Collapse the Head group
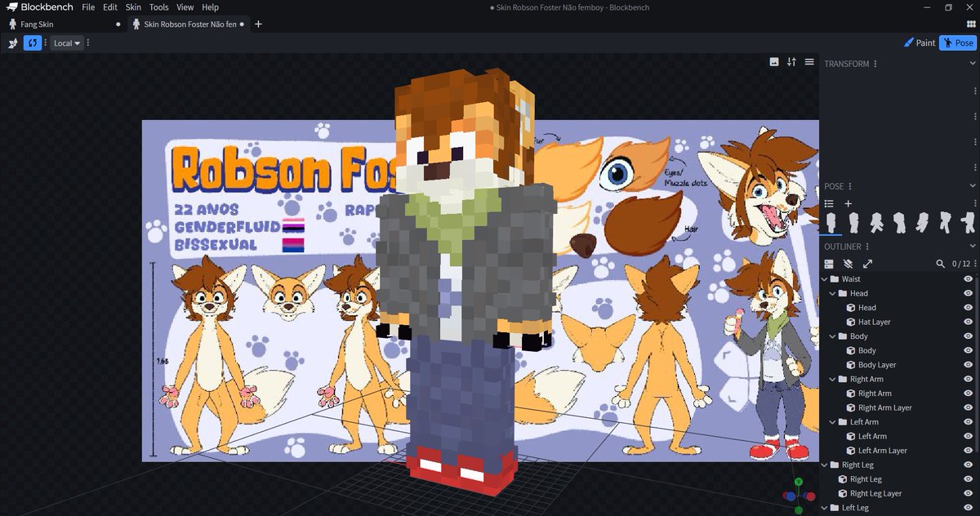 tap(833, 293)
